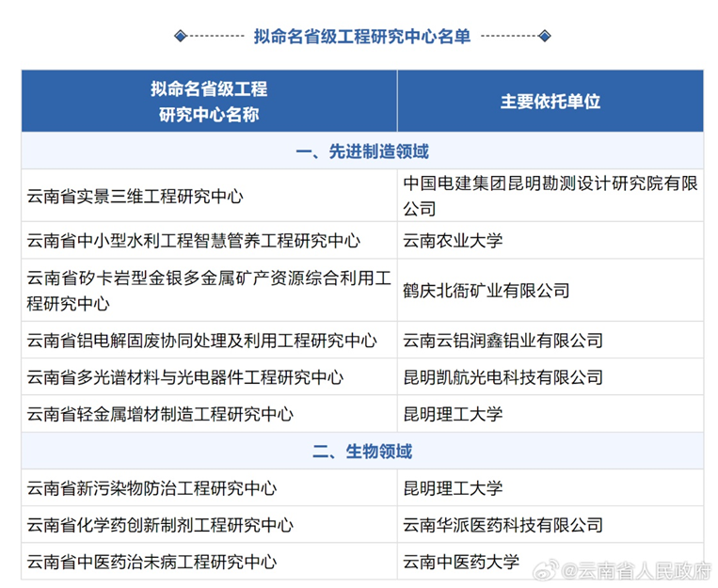Click the 云南省人民政府 watermark text
The width and height of the screenshot is (718, 588).
tap(642, 569)
